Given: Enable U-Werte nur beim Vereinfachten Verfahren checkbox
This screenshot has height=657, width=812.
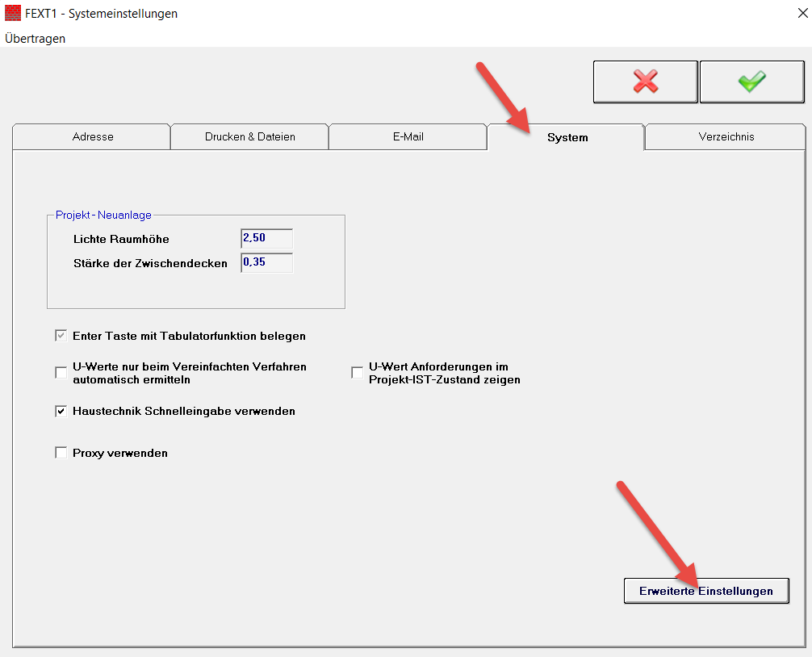Looking at the screenshot, I should [61, 373].
